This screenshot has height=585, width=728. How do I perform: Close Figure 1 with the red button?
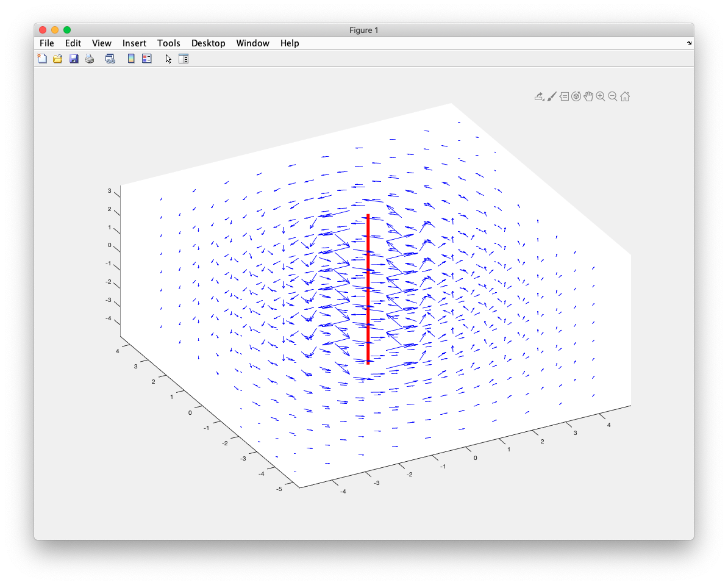(43, 30)
